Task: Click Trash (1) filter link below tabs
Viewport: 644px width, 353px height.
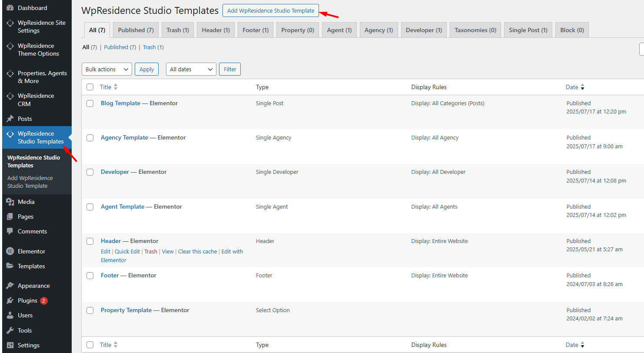Action: [153, 47]
